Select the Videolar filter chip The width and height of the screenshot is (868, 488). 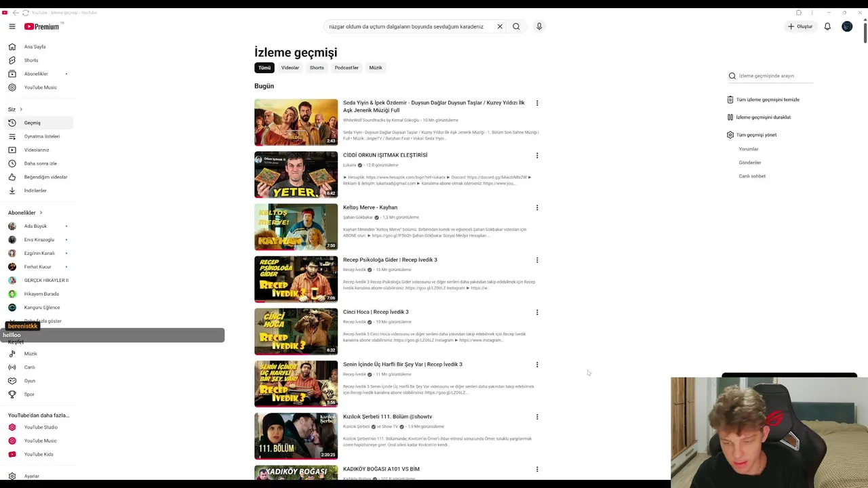click(x=290, y=68)
